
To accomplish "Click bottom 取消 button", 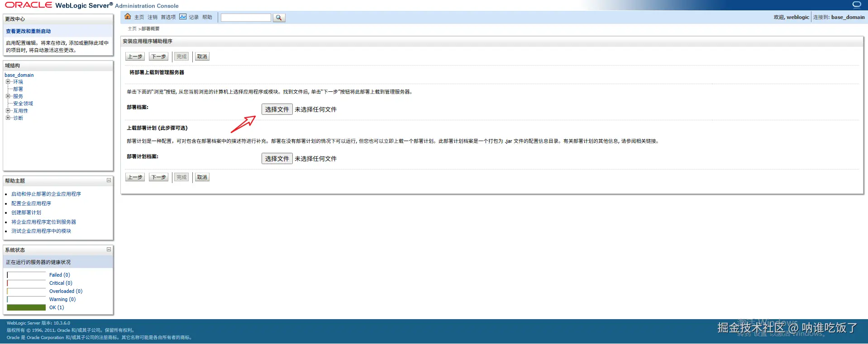I will (x=202, y=177).
